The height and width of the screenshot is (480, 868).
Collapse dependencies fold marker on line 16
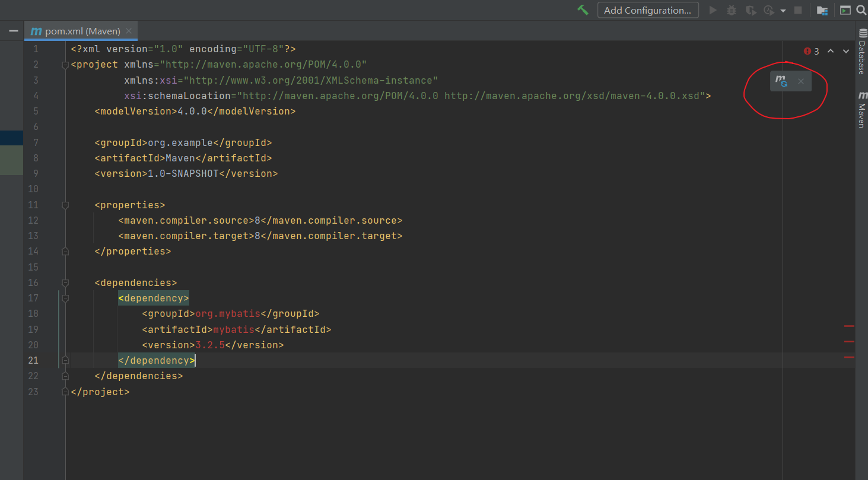click(x=65, y=283)
